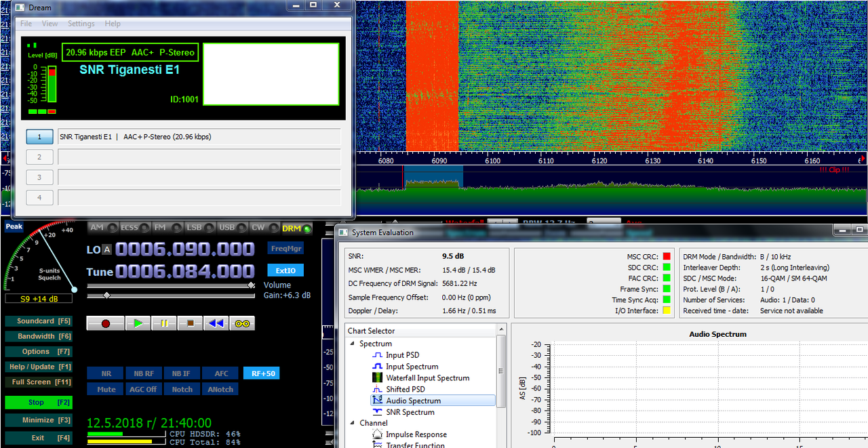
Task: Click the Volume slider handle
Action: coord(252,285)
